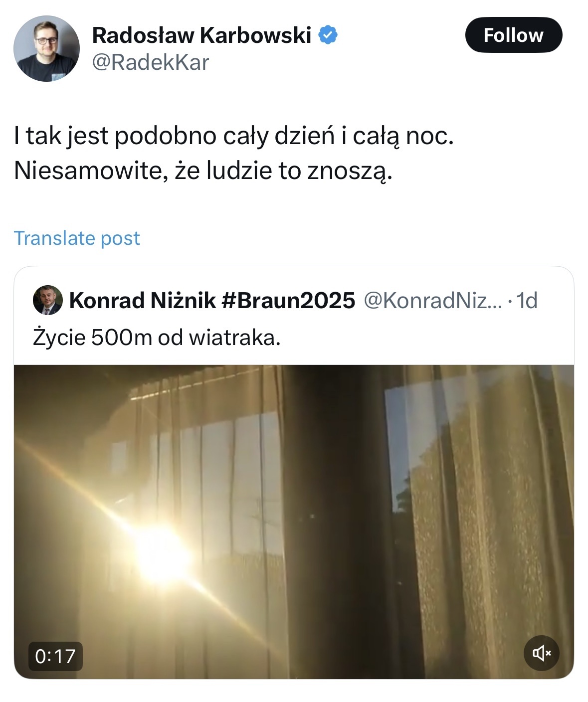Unmute the video with the speaker icon
Screen dimensions: 588x702
coord(541,653)
